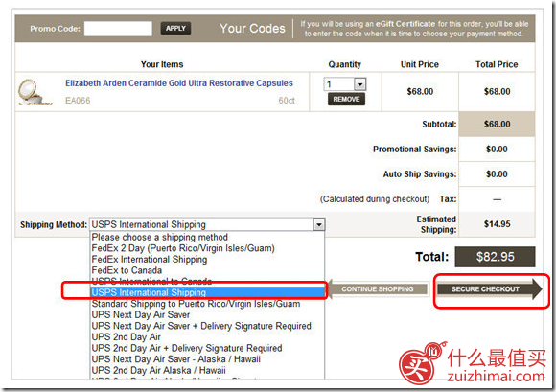Screen dimensions: 556x392
Task: Apply the promo code with APPLY button
Action: point(175,29)
